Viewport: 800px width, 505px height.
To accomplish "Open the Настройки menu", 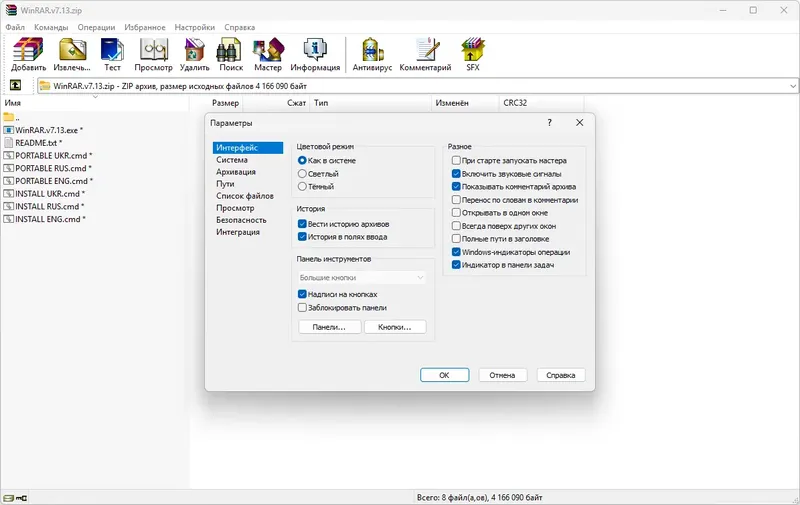I will (x=194, y=27).
